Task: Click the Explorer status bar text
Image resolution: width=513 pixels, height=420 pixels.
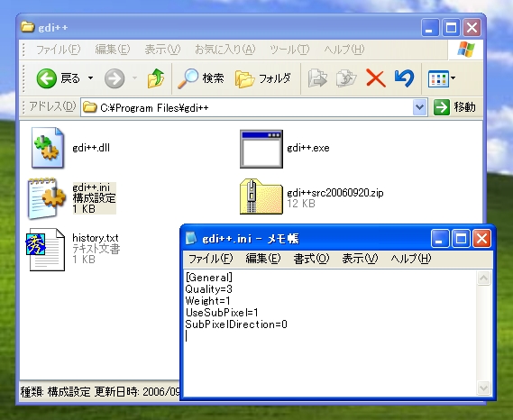Action: (x=100, y=391)
